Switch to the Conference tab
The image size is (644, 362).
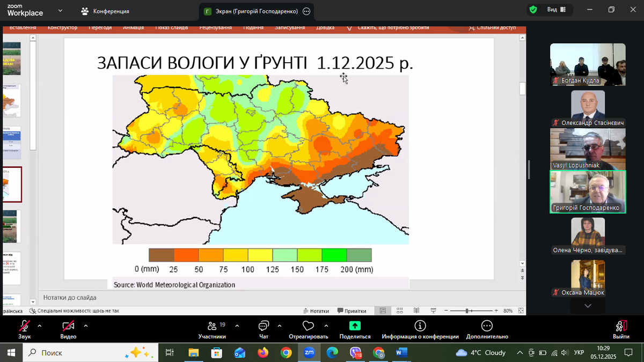click(x=105, y=11)
